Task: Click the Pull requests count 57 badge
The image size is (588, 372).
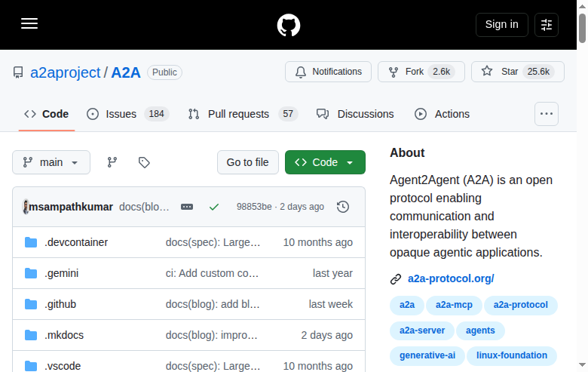Action: point(288,114)
